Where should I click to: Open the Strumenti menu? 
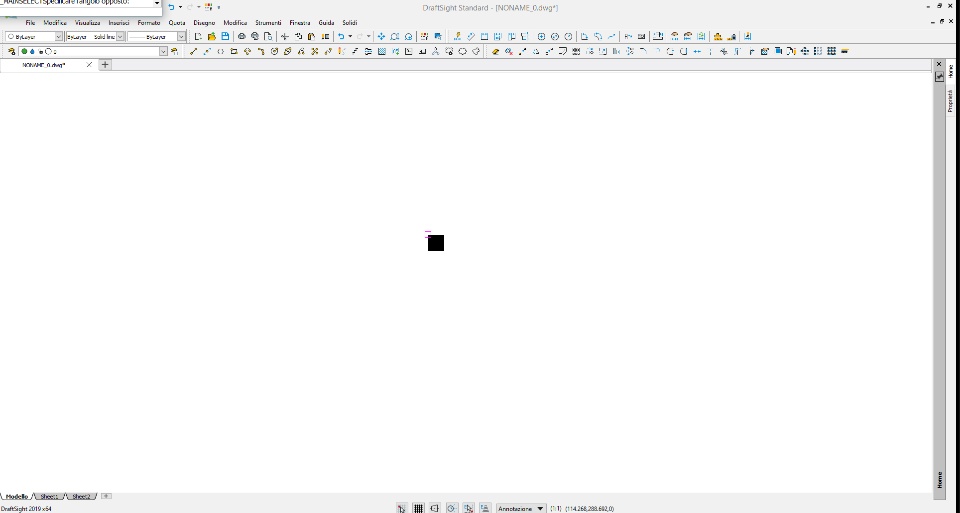268,23
